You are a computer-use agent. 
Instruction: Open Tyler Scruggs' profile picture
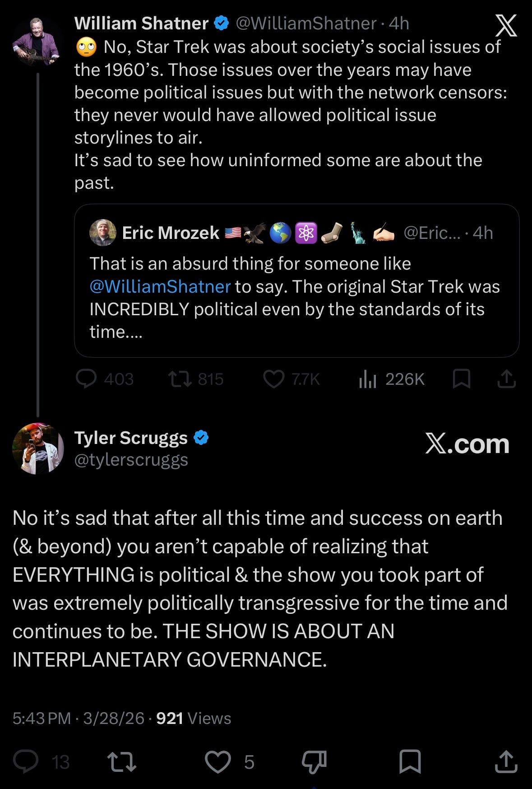38,448
